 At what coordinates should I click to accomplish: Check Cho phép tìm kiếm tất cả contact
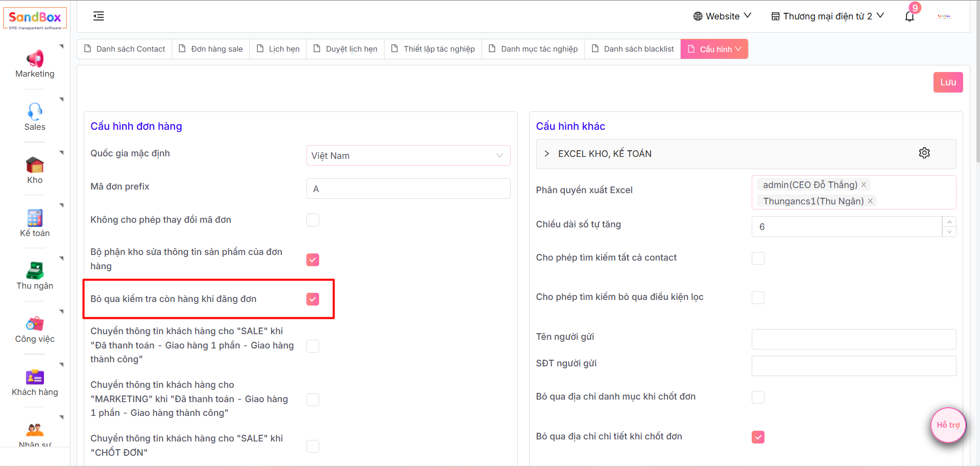758,258
